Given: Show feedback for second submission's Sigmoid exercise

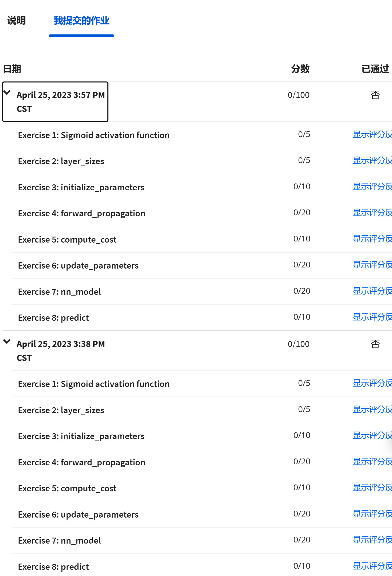Looking at the screenshot, I should pyautogui.click(x=372, y=383).
